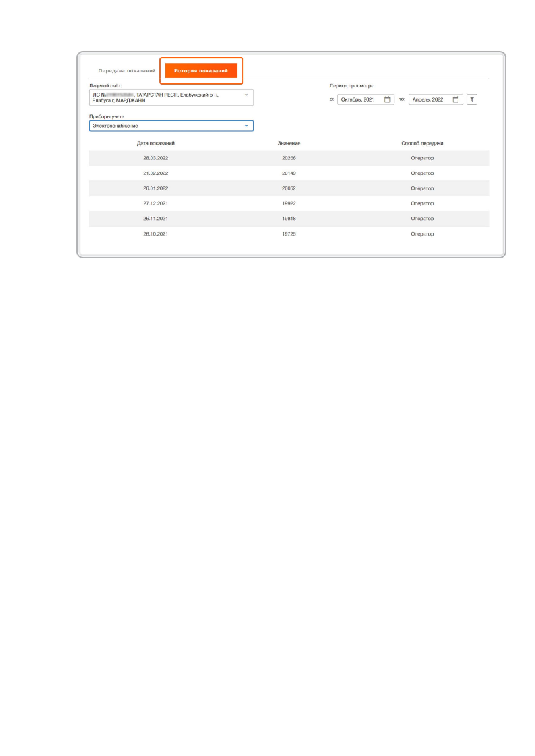
Task: Open the end date calendar icon
Action: coord(456,99)
